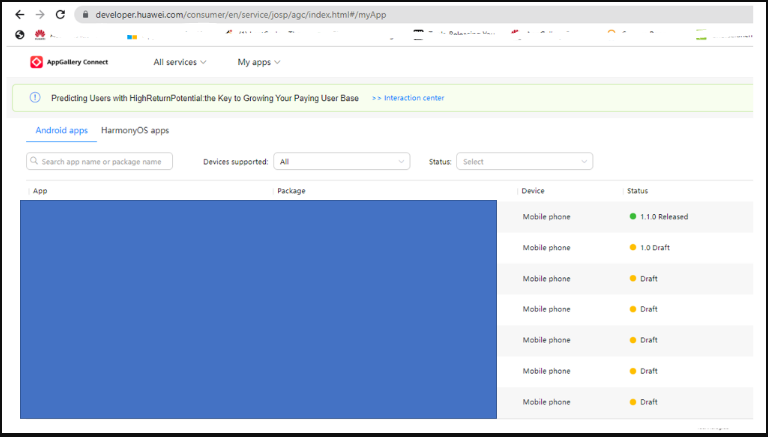Image resolution: width=768 pixels, height=437 pixels.
Task: Expand the Devices supported dropdown
Action: tap(341, 162)
